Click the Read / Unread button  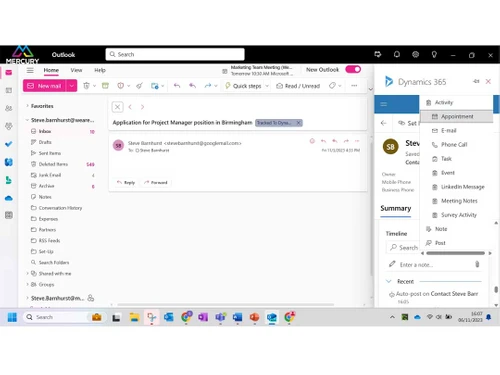298,86
